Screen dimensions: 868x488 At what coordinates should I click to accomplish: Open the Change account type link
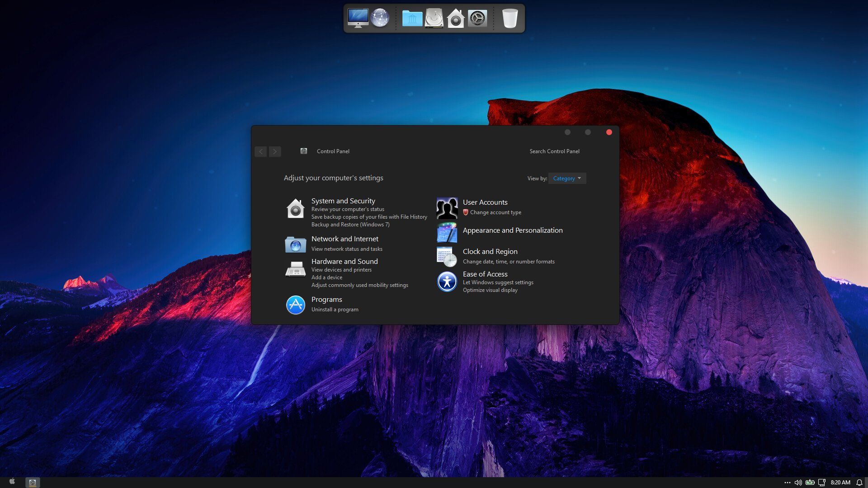[x=495, y=212]
